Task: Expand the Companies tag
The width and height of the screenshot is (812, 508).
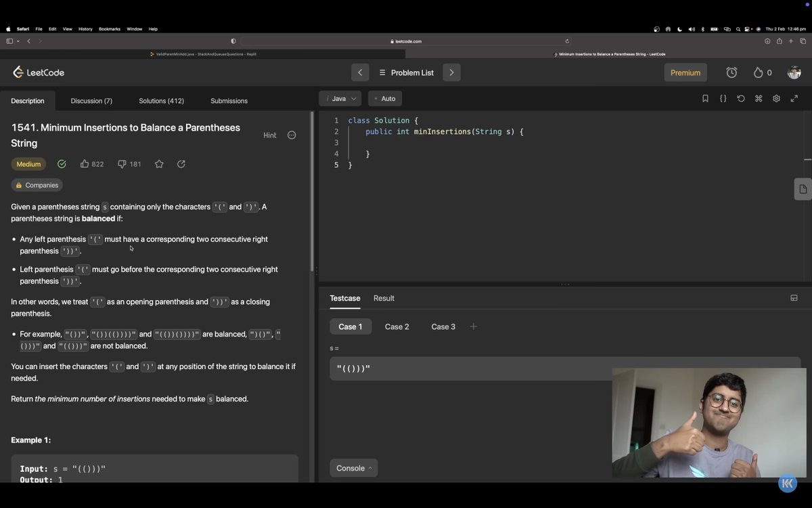Action: point(37,185)
